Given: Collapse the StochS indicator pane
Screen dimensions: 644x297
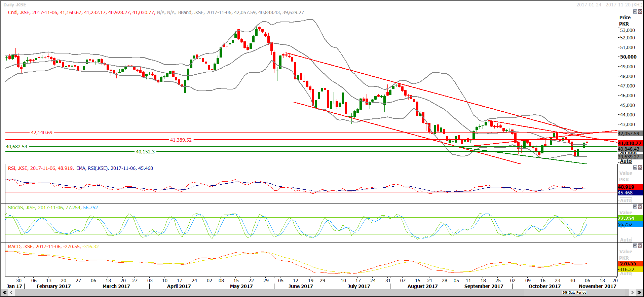Looking at the screenshot, I should click(x=635, y=207).
